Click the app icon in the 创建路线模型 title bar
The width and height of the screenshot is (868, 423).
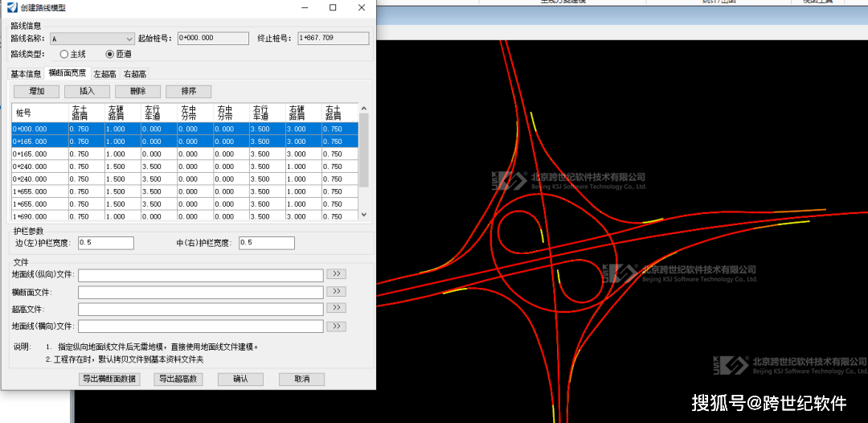click(11, 8)
